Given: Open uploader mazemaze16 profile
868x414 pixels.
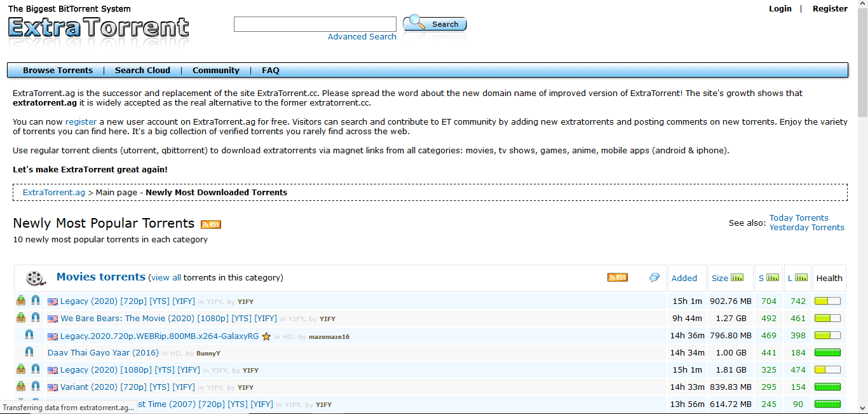Looking at the screenshot, I should point(329,336).
